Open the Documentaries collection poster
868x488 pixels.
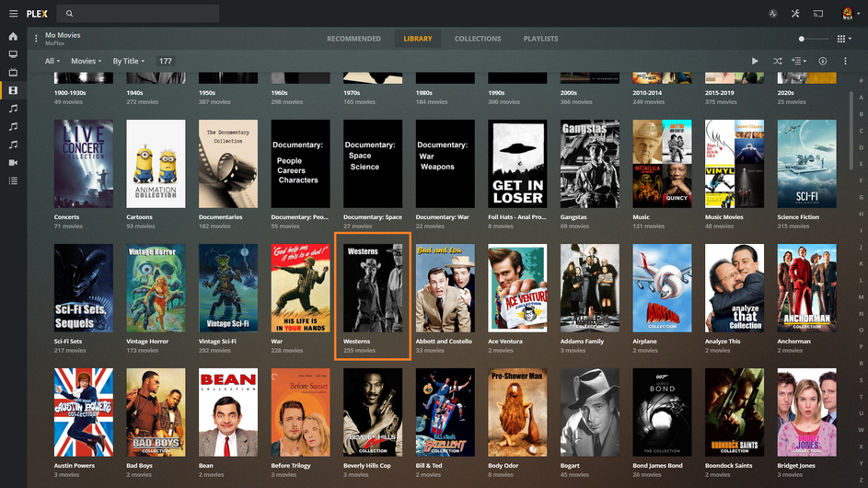pyautogui.click(x=228, y=164)
